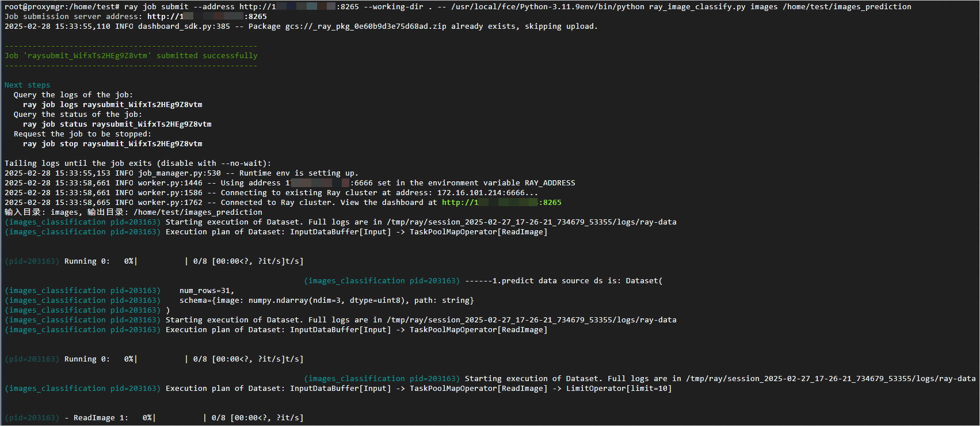Image resolution: width=980 pixels, height=426 pixels.
Task: Click the first 'Running 0:' progress bar
Action: (x=184, y=261)
